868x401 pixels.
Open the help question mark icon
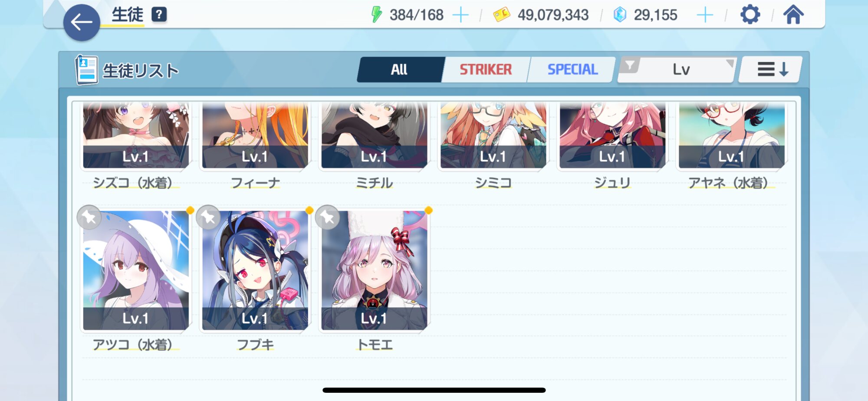pos(159,15)
